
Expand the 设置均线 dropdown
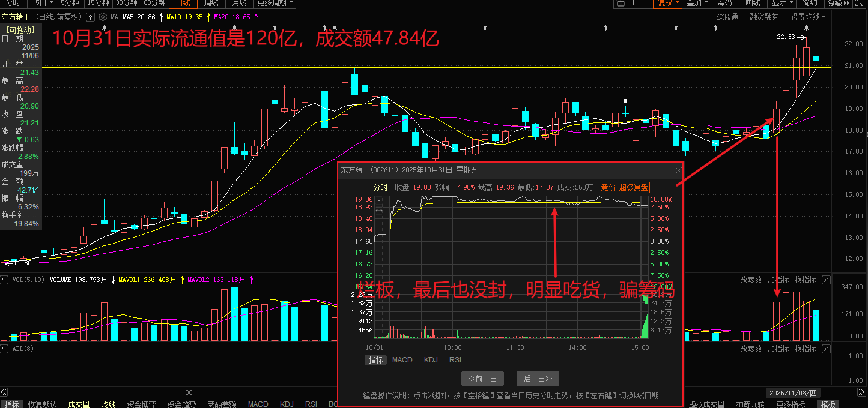[x=808, y=17]
